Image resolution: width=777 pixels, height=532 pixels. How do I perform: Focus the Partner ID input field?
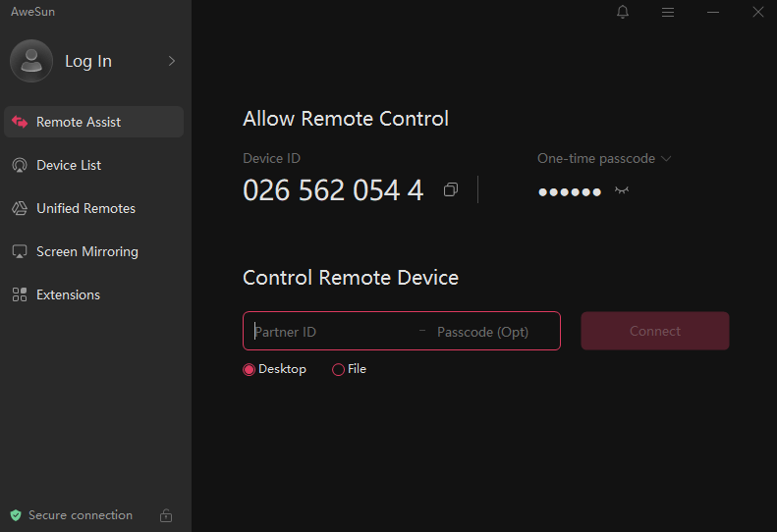329,332
